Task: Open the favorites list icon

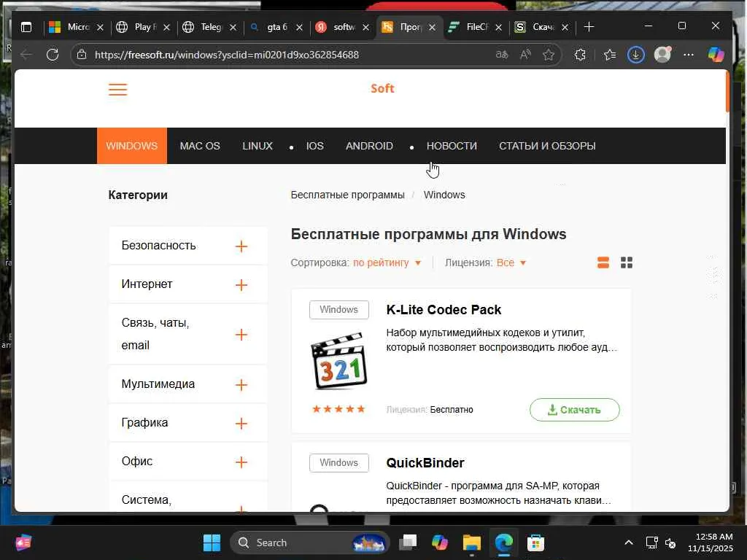Action: coord(610,55)
